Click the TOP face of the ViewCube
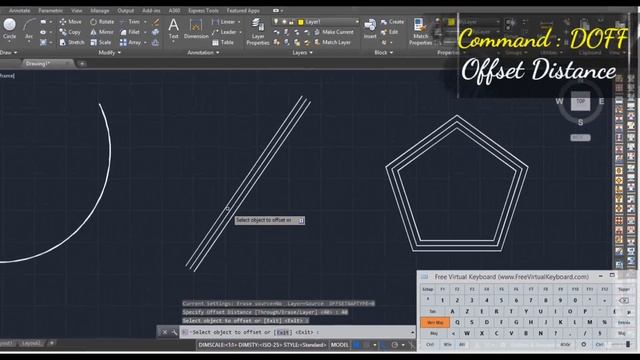Screen dimensions: 640x360 point(580,101)
